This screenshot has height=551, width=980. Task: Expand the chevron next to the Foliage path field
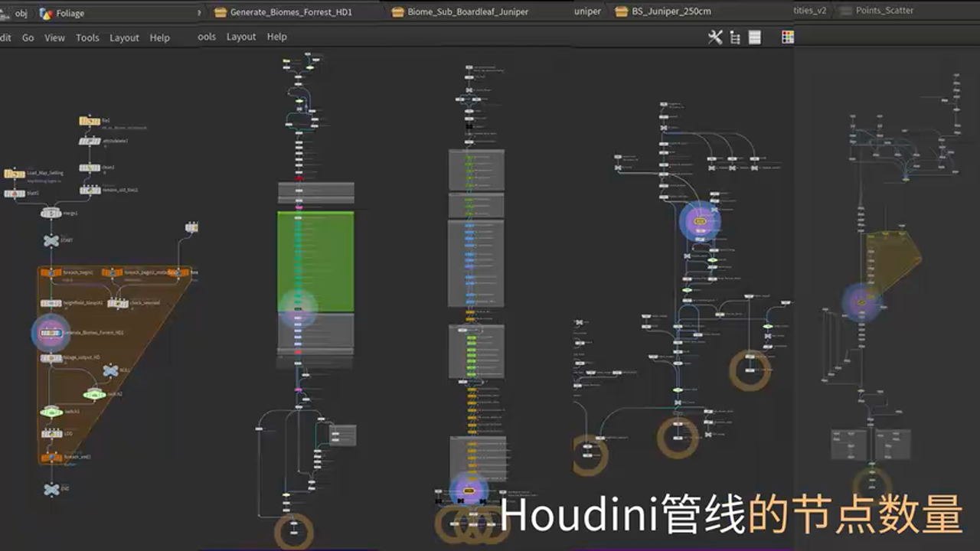[200, 12]
